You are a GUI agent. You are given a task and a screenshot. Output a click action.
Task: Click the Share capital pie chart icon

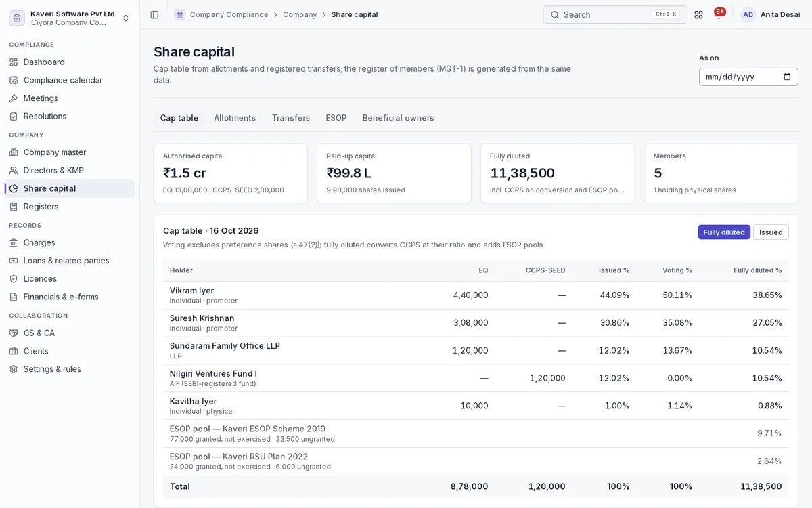14,188
